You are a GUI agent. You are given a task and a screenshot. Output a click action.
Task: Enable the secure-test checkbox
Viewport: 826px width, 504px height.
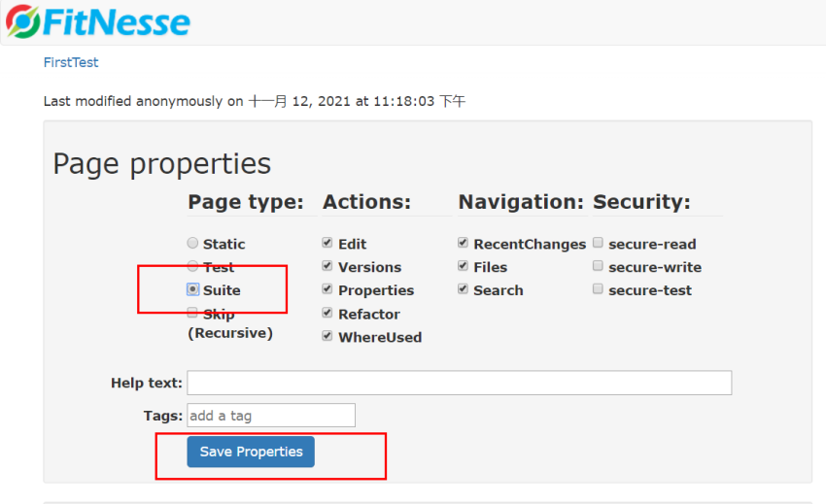(598, 289)
